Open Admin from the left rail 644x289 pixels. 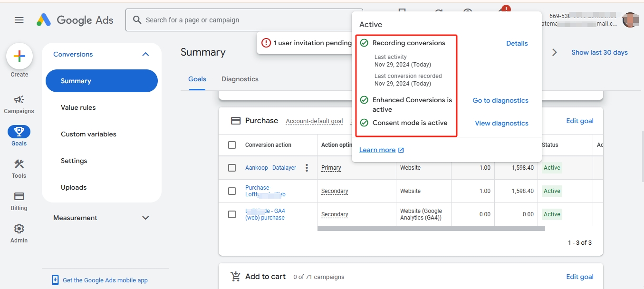tap(19, 233)
